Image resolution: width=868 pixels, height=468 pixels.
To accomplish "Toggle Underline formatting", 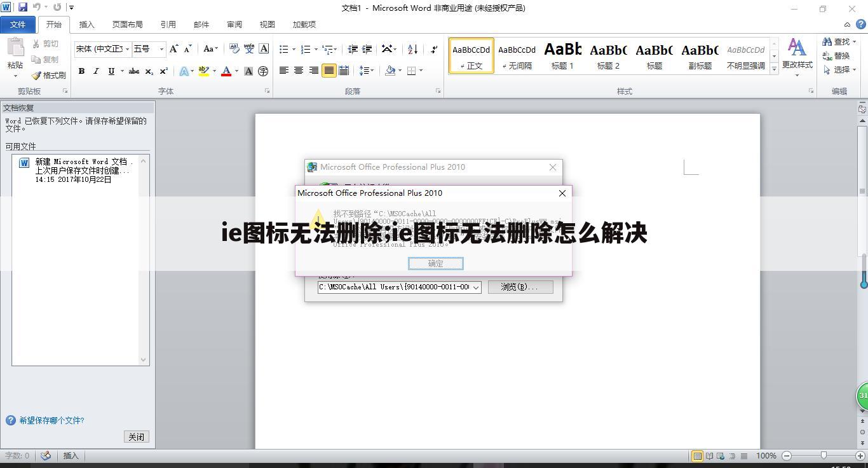I will pyautogui.click(x=111, y=71).
